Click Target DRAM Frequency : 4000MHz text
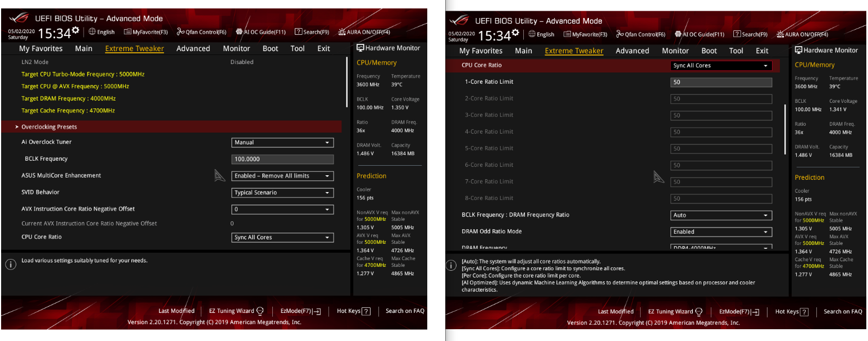The width and height of the screenshot is (868, 341). pos(68,98)
